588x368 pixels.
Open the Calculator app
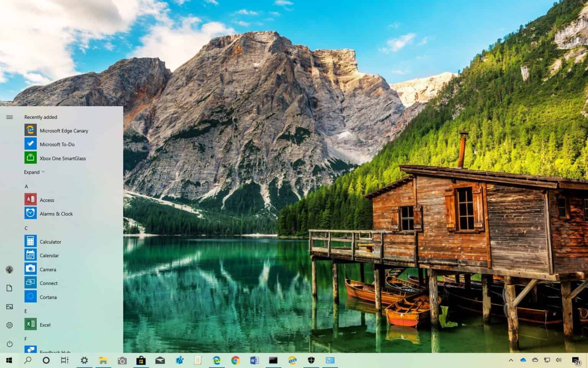[50, 242]
